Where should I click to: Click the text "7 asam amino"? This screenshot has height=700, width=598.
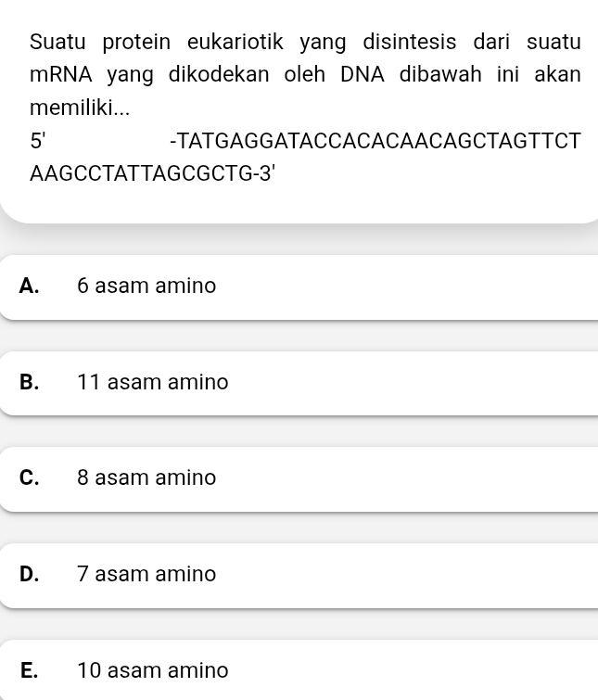146,575
